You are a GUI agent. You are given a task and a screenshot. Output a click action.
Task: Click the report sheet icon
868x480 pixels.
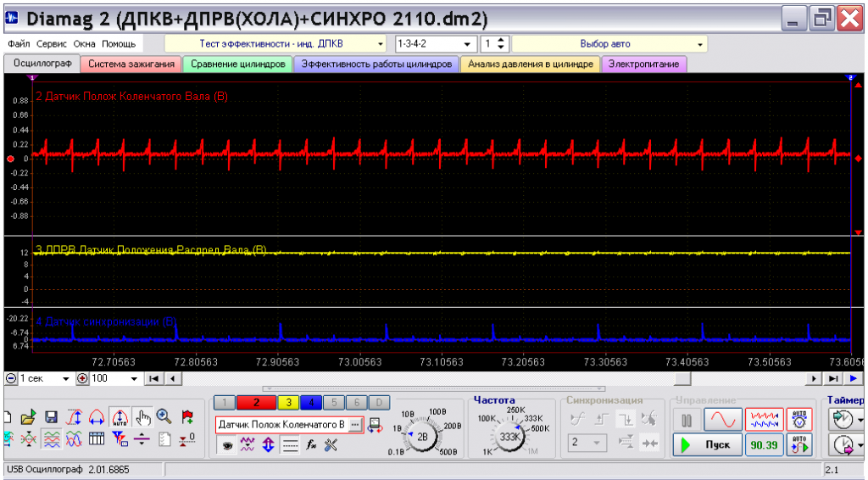[165, 439]
